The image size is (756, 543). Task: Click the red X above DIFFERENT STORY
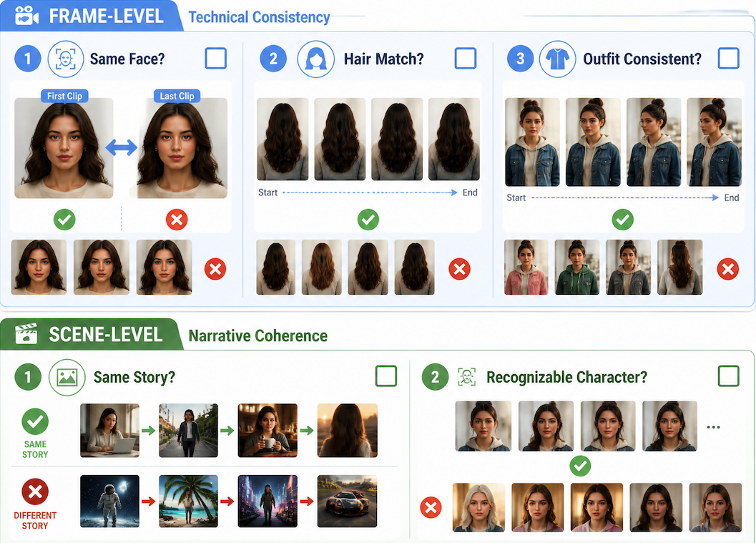pos(35,492)
